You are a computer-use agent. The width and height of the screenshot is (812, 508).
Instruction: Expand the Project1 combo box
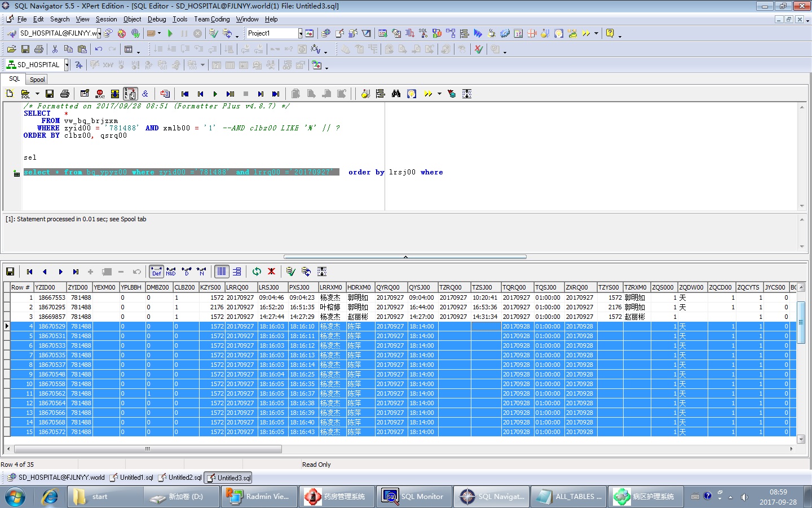tap(300, 33)
